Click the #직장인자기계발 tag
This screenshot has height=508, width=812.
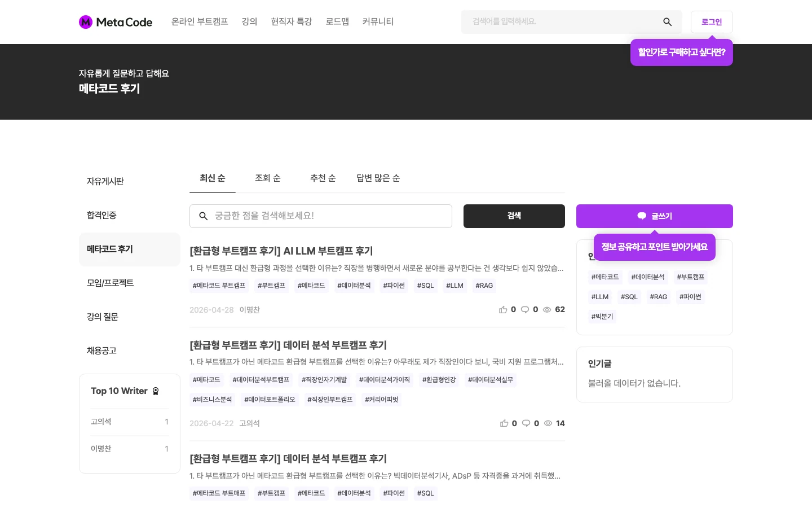[x=324, y=380]
